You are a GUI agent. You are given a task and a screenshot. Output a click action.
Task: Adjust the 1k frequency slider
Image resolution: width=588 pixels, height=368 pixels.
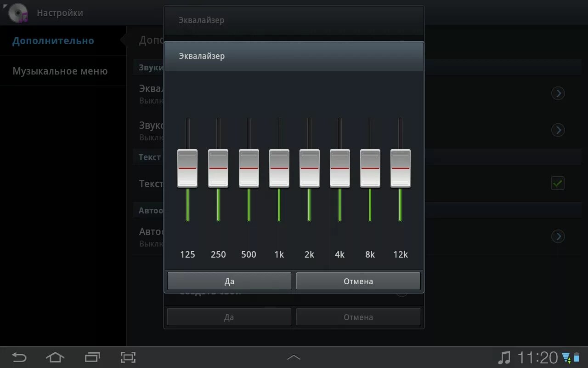279,168
